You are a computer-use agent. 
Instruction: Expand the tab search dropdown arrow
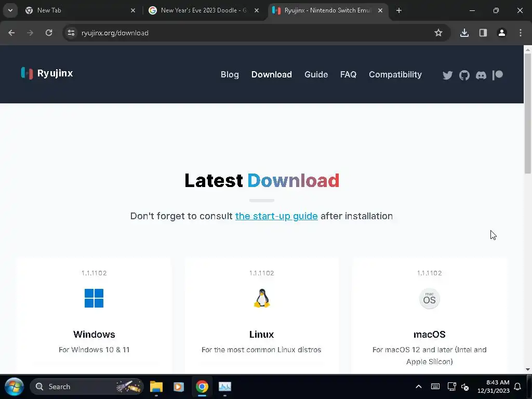pyautogui.click(x=10, y=10)
